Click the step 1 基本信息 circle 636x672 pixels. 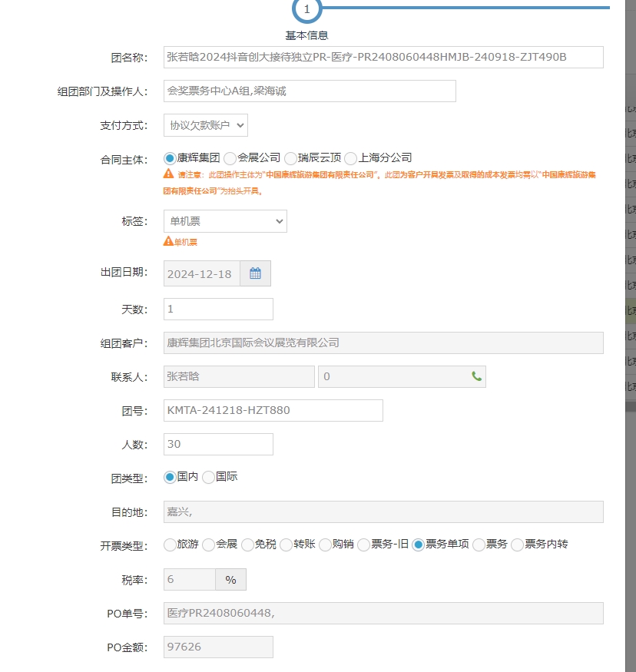click(306, 10)
